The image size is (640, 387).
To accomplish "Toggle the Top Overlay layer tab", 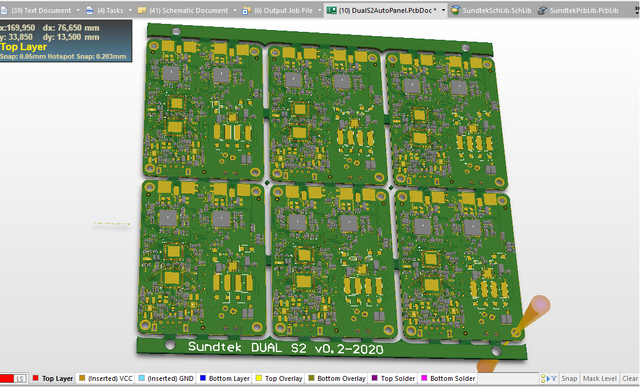I will point(279,378).
